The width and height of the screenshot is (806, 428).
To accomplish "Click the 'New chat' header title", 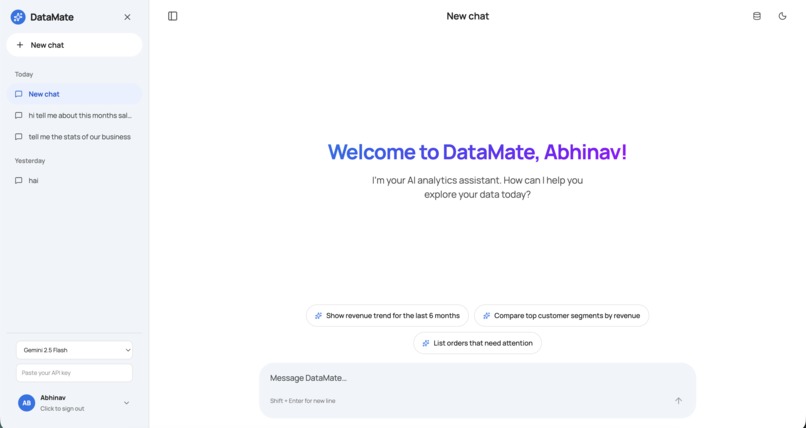I will coord(468,16).
